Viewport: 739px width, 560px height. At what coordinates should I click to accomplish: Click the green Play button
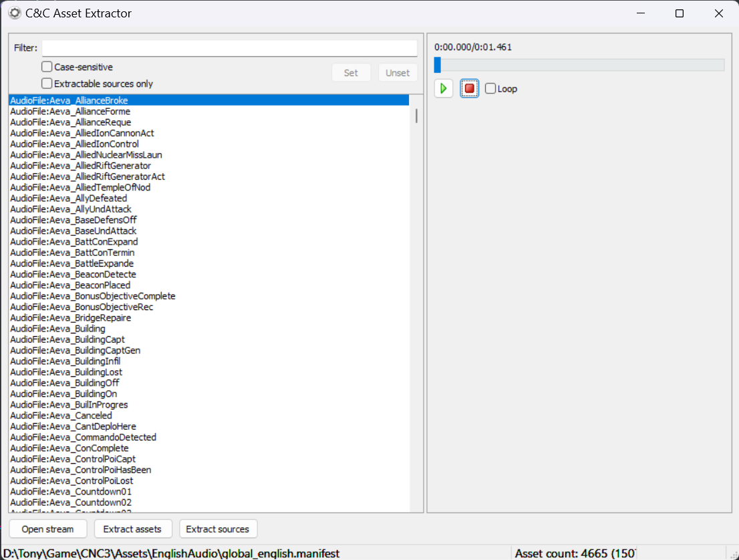[444, 88]
